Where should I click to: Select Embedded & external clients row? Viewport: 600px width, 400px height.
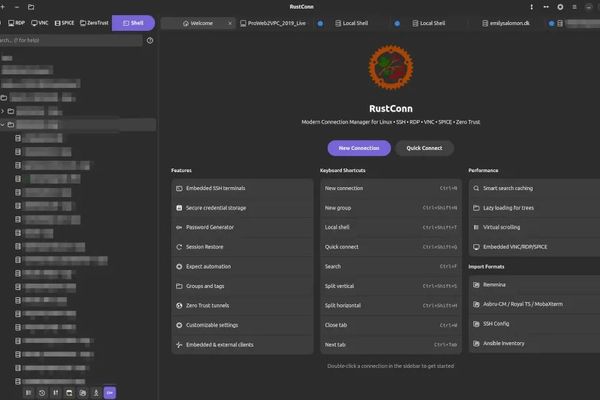[x=243, y=344]
